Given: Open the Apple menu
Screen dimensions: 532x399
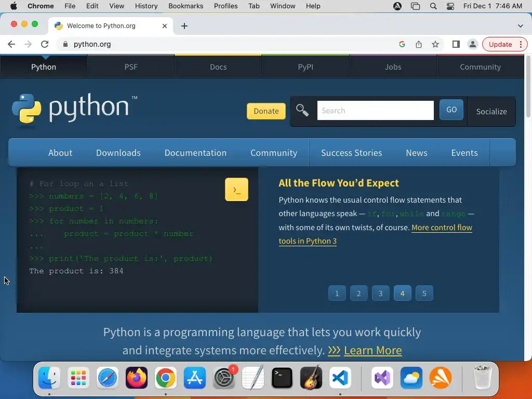Looking at the screenshot, I should (14, 6).
